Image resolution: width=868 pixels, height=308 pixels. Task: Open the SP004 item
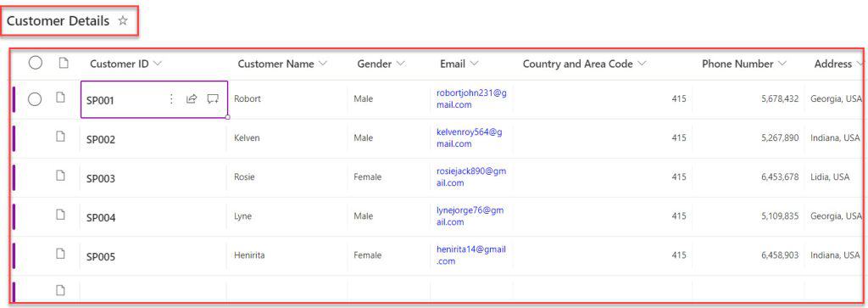(101, 218)
